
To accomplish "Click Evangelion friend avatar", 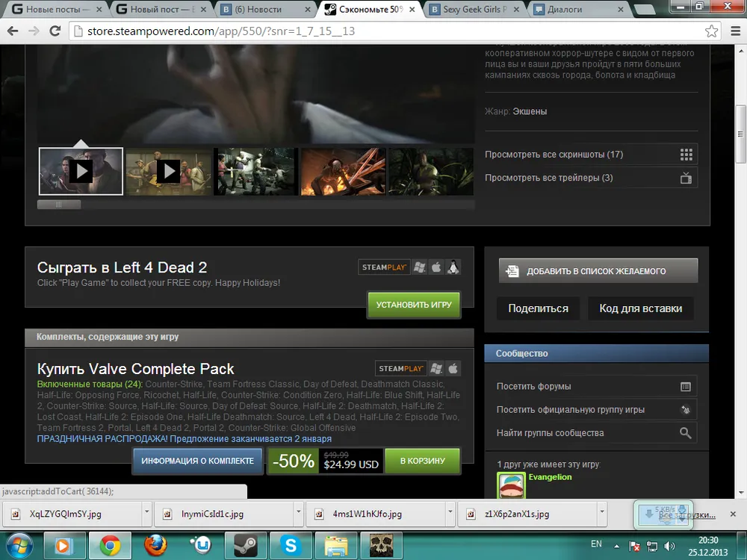I will tap(511, 485).
